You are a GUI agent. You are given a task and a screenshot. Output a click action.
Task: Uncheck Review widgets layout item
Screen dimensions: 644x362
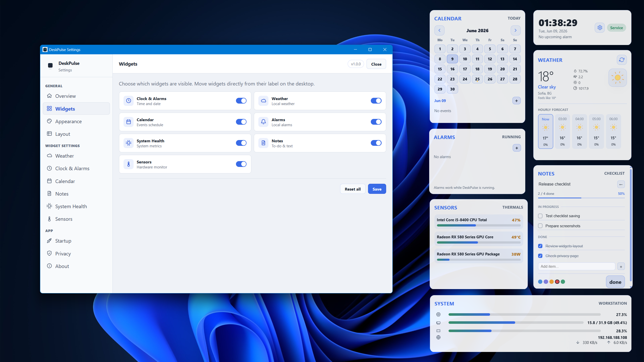click(x=540, y=246)
